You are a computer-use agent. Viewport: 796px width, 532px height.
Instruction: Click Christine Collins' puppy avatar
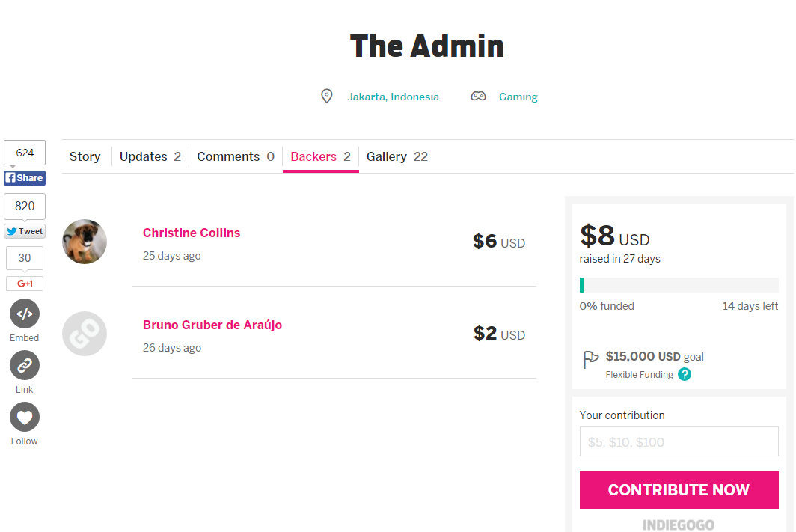pos(85,242)
